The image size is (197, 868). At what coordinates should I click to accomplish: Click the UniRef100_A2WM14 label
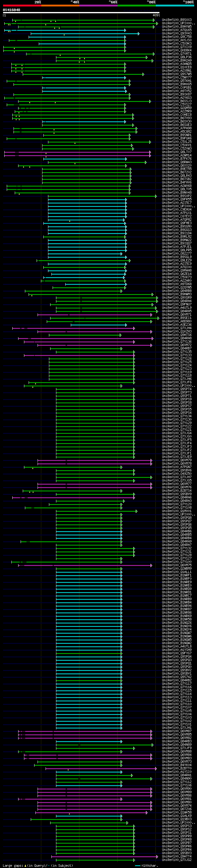point(177,155)
